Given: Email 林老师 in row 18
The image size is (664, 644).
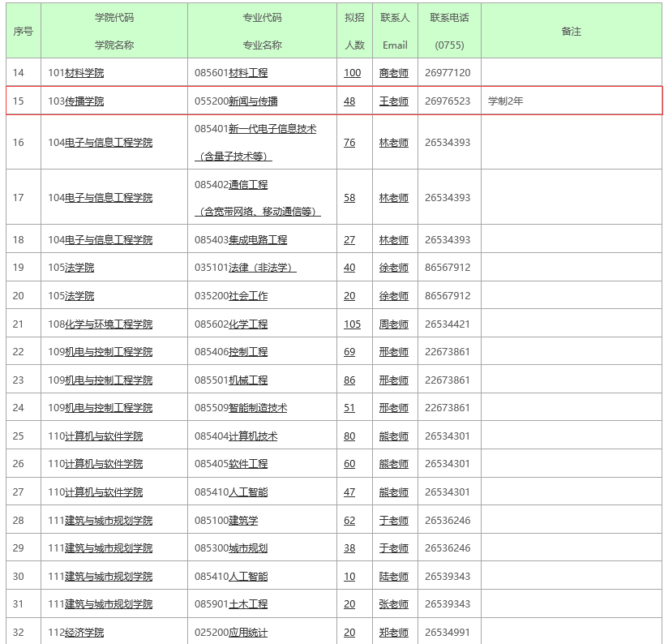Looking at the screenshot, I should [394, 240].
